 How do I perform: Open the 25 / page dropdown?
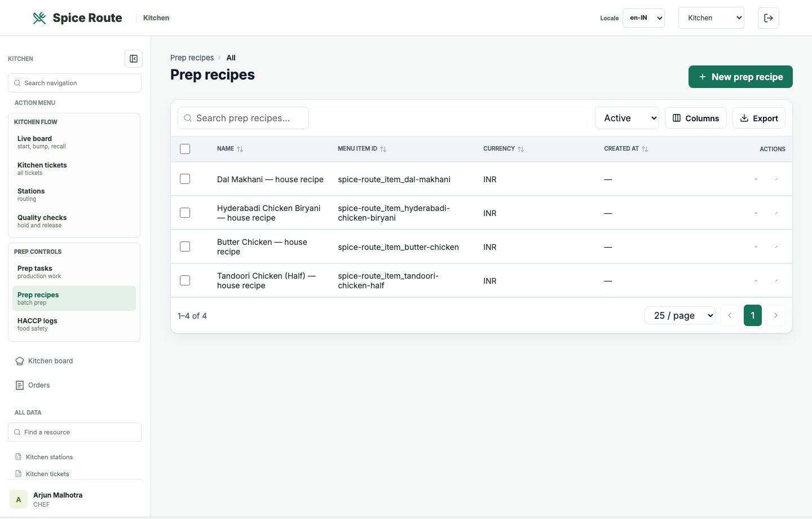[680, 315]
